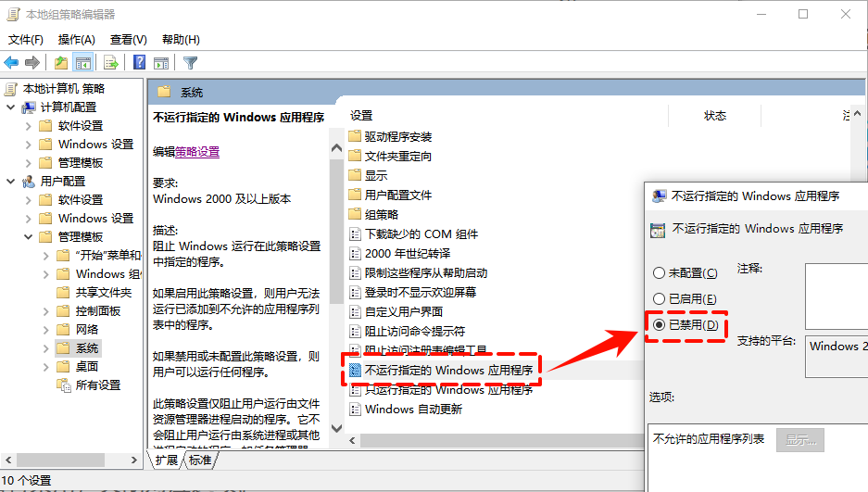Click the 注释 comment text box
868x492 pixels.
[837, 296]
